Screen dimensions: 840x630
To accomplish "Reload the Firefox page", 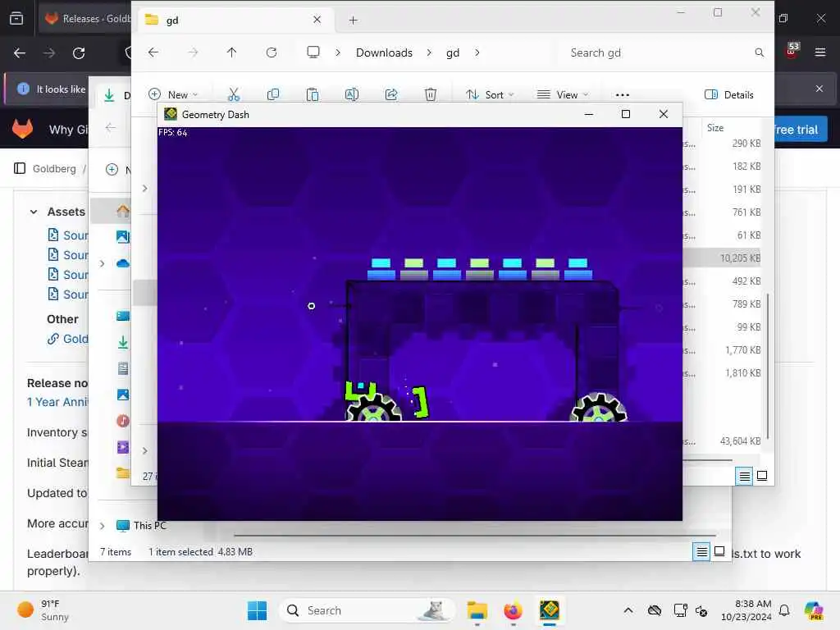I will click(x=79, y=53).
